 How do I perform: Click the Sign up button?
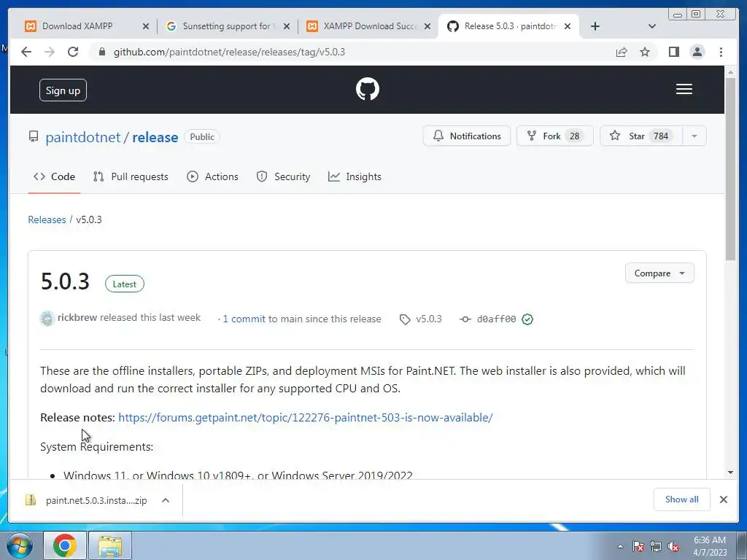pos(63,90)
